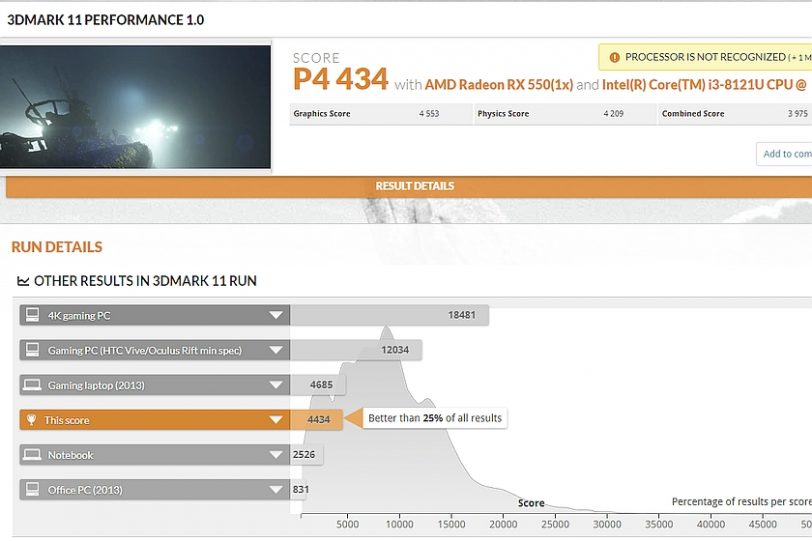This screenshot has width=812, height=541.
Task: Open the Result Details bar
Action: (409, 186)
